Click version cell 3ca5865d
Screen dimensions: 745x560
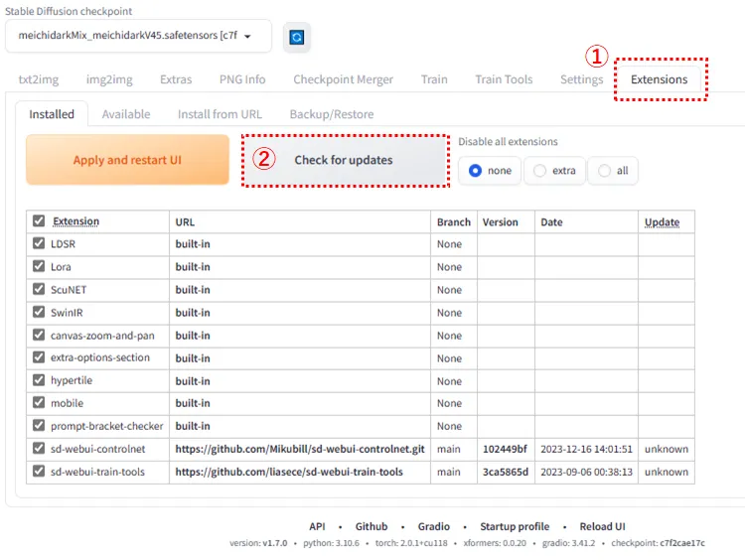(506, 472)
